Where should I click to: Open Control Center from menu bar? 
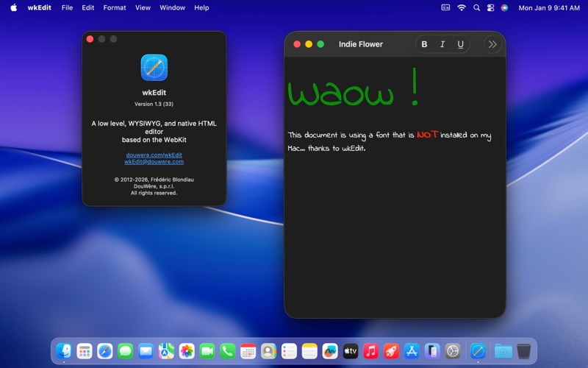[490, 7]
